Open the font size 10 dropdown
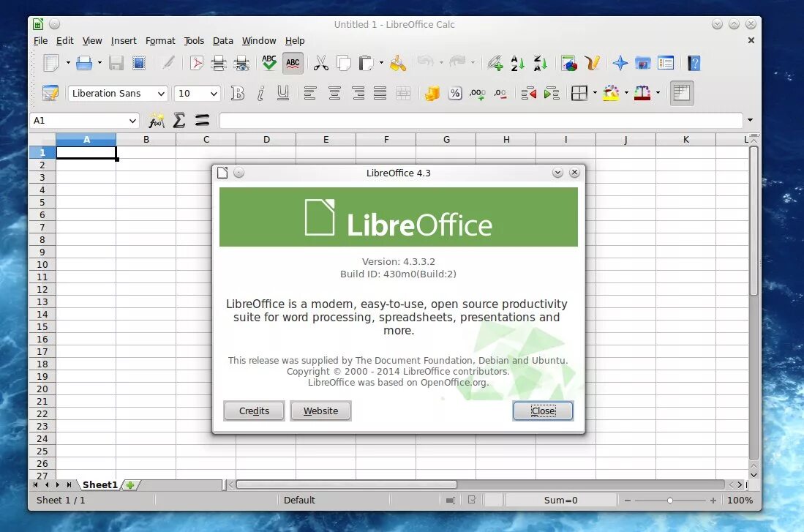Image resolution: width=804 pixels, height=532 pixels. click(x=214, y=94)
